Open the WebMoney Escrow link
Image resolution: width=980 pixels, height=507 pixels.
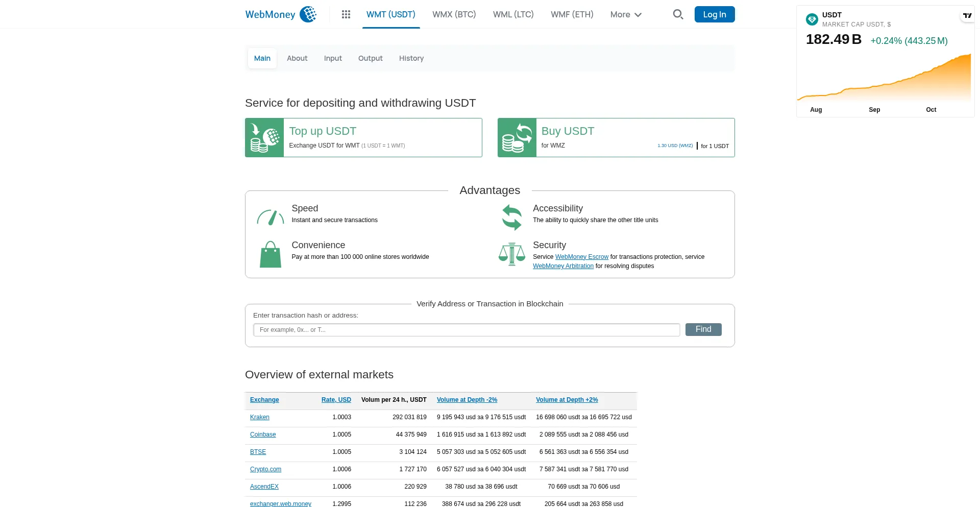click(581, 257)
